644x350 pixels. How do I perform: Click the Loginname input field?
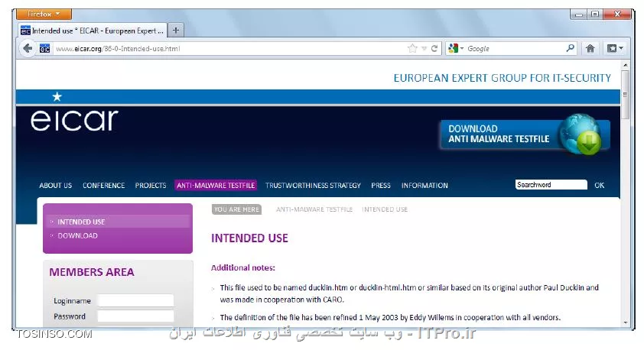(x=135, y=301)
